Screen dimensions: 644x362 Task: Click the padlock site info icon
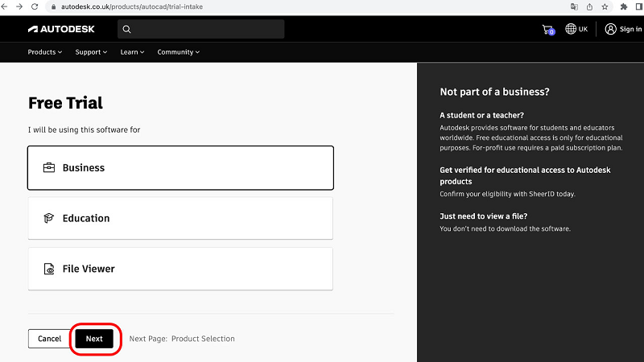pos(53,7)
